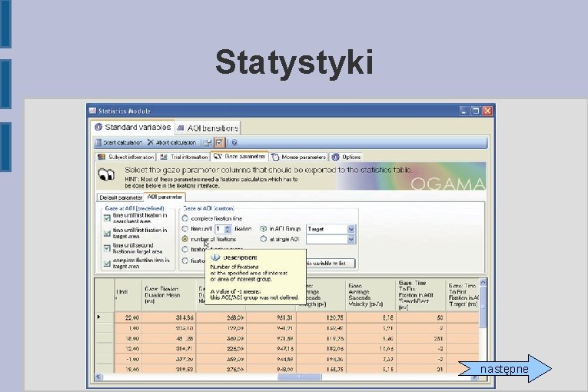Screen dimensions: 588x392
Task: Select the in AOI Group radio button
Action: [x=263, y=228]
